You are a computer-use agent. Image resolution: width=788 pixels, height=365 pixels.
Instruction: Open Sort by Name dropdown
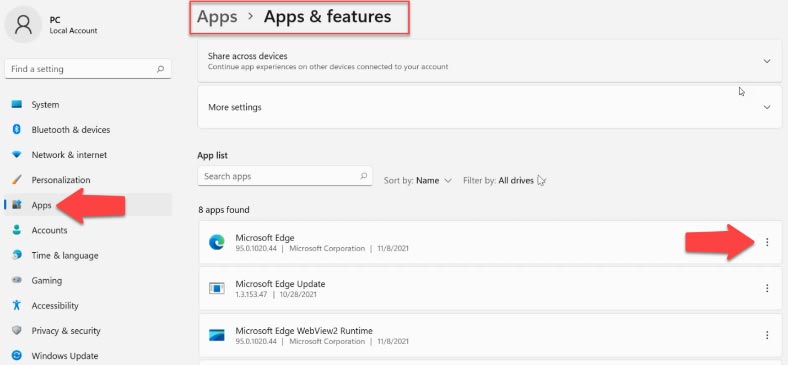[418, 180]
